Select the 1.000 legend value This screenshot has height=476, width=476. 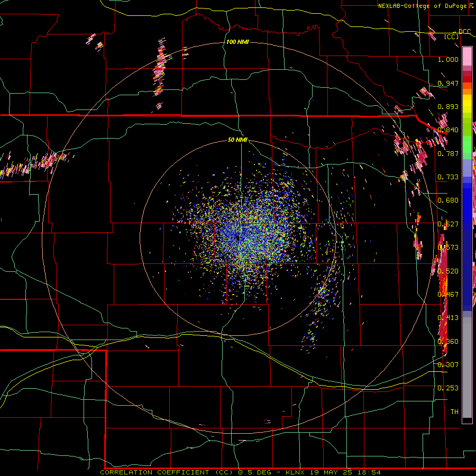[448, 59]
